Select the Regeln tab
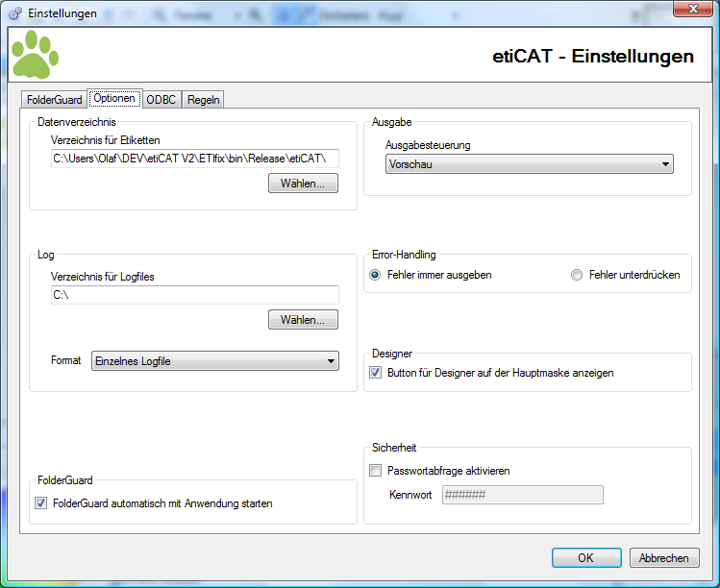Viewport: 720px width, 588px height. (x=203, y=100)
